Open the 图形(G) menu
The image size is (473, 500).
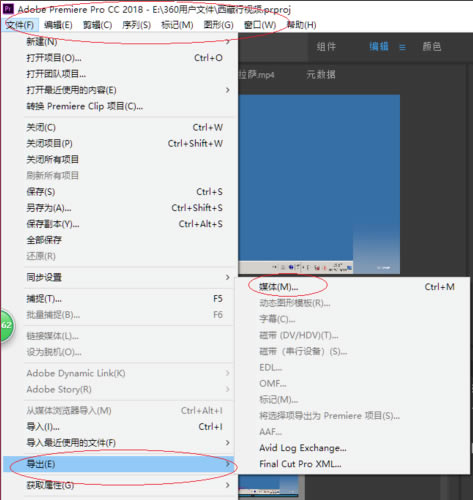(218, 25)
